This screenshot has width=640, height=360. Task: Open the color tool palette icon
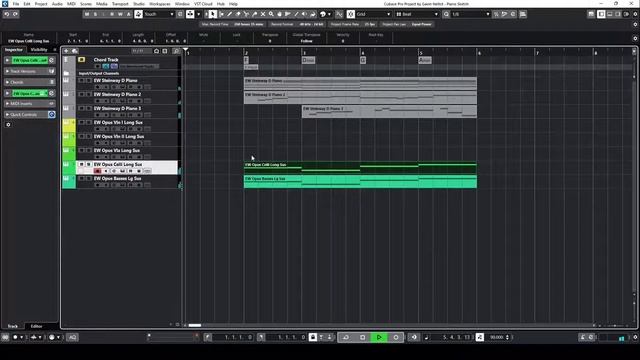[x=323, y=14]
